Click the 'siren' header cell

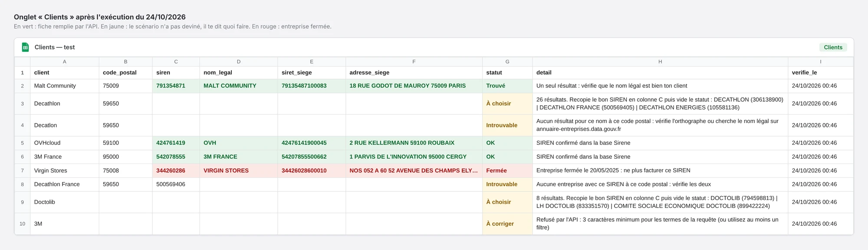tap(176, 73)
